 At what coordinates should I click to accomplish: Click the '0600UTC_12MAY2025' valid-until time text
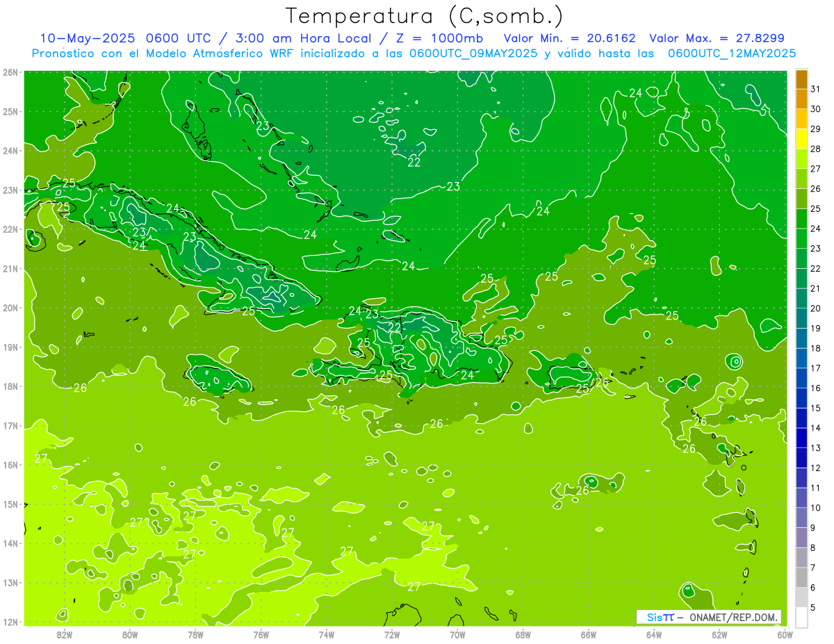coord(731,53)
